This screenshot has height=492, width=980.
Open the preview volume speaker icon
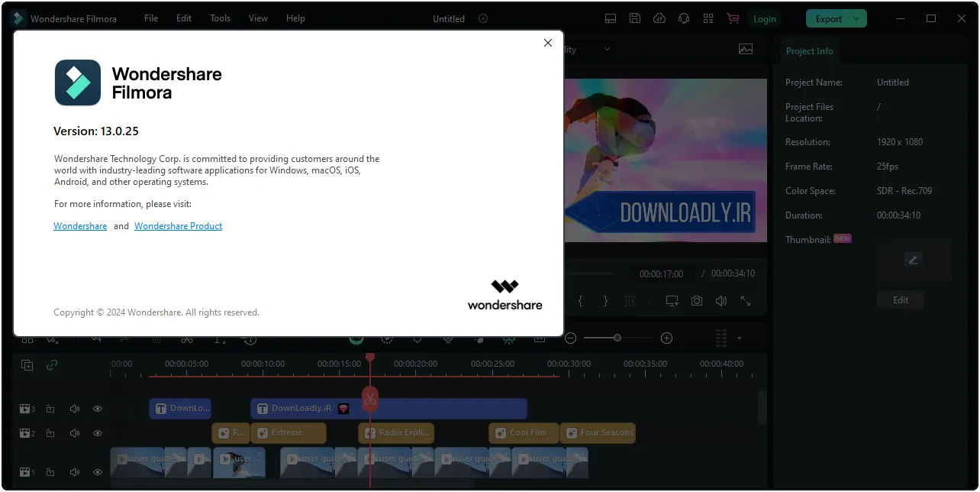coord(721,301)
